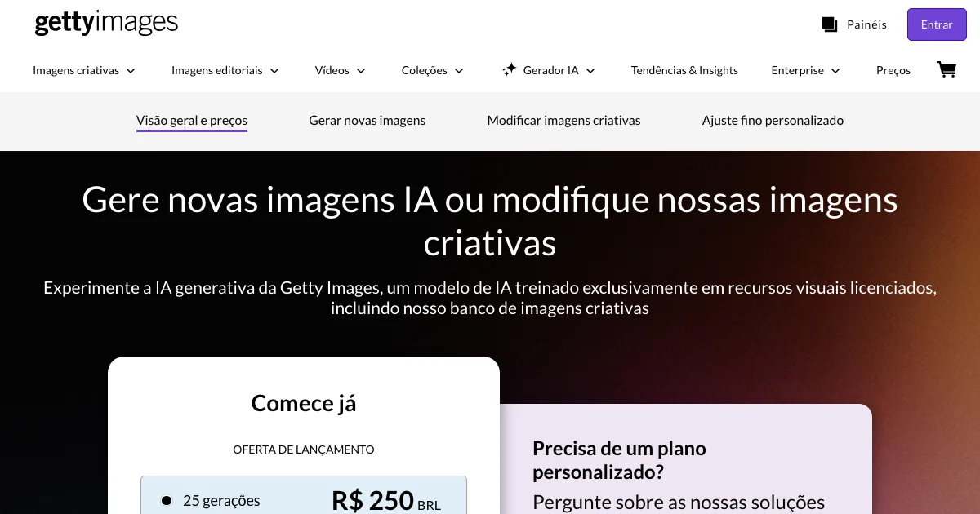Select the Visão geral e preços tab
Screen dimensions: 980x514
tap(192, 121)
